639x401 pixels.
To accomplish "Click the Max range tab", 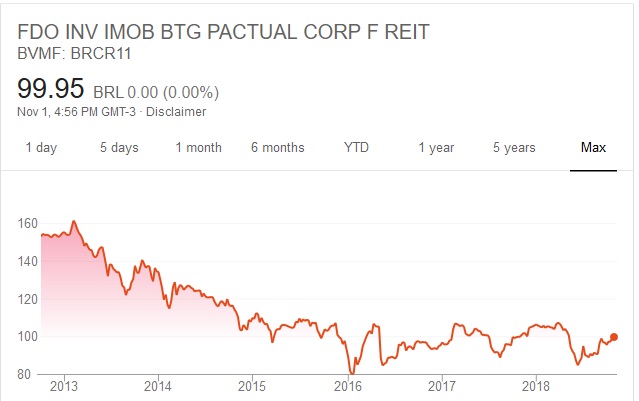I will point(593,148).
